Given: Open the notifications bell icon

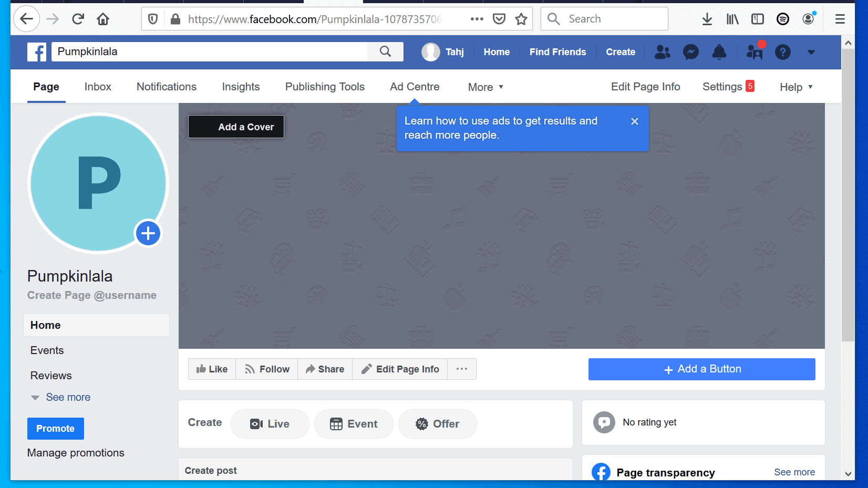Looking at the screenshot, I should click(x=719, y=52).
